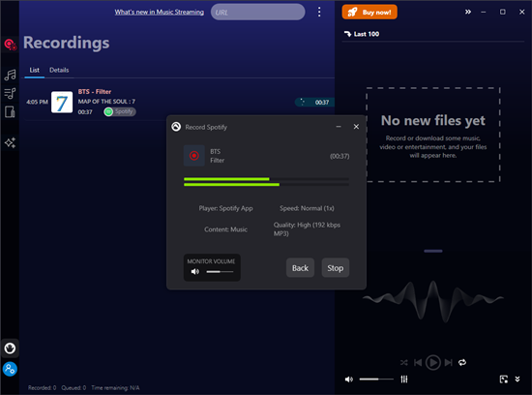Screen dimensions: 532x395
Task: Click the Last 100 header
Action: tap(362, 34)
